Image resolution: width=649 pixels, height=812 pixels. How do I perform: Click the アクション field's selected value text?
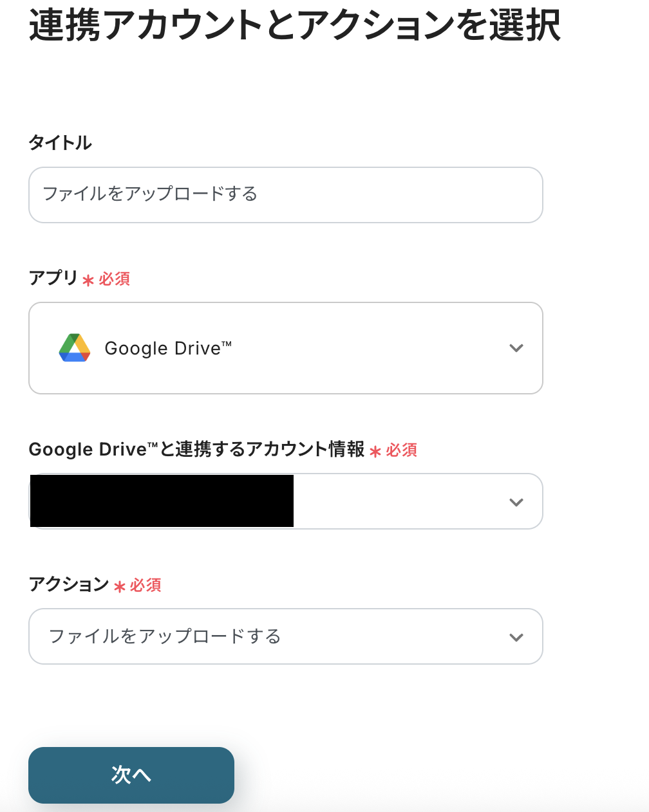click(x=165, y=636)
